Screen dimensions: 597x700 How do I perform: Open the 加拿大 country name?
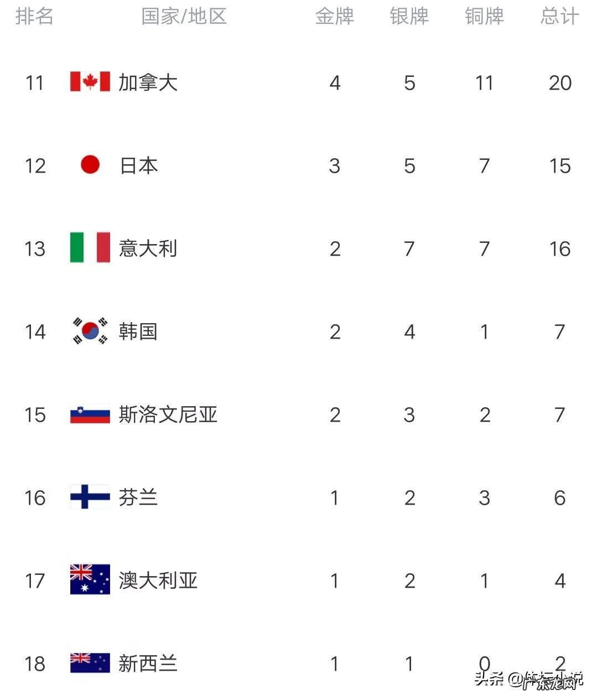148,82
